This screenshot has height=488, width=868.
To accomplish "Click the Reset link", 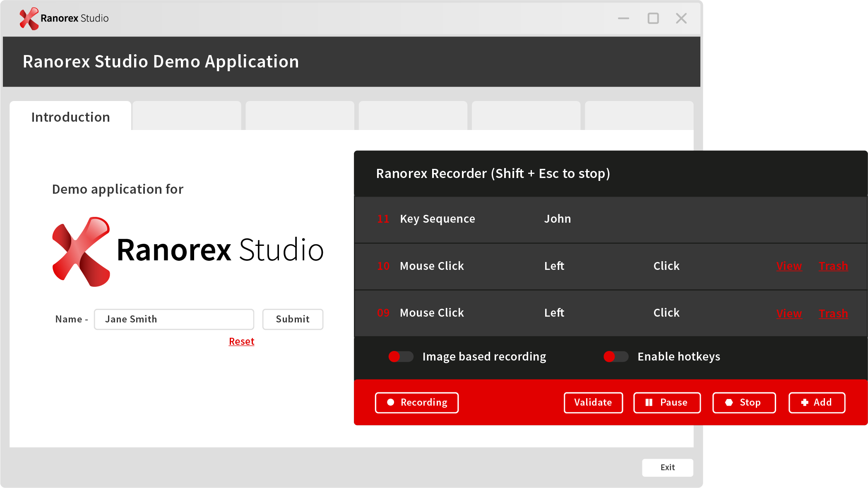I will click(241, 341).
